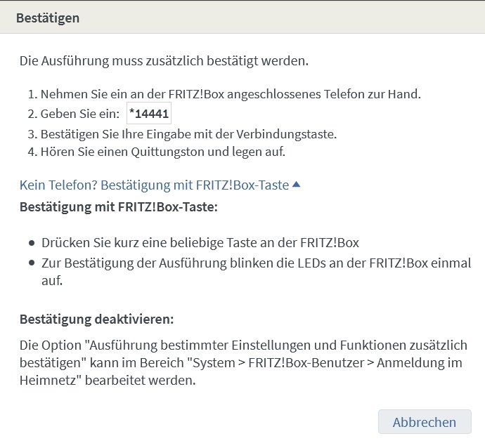This screenshot has height=448, width=485.
Task: Click the sentence 'Die Ausführung muss zusätzlich bestätigt werden.'
Action: click(164, 60)
